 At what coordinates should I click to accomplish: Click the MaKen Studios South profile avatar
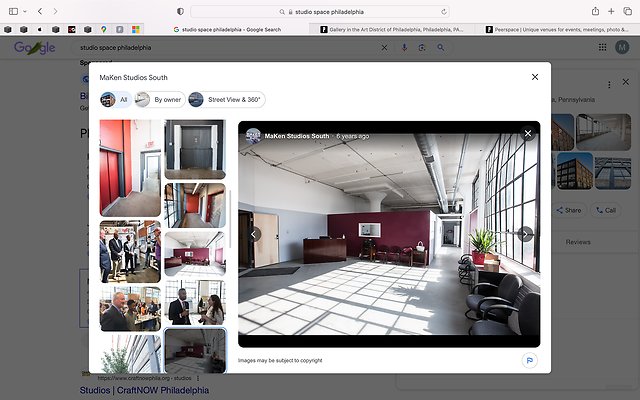tap(253, 135)
